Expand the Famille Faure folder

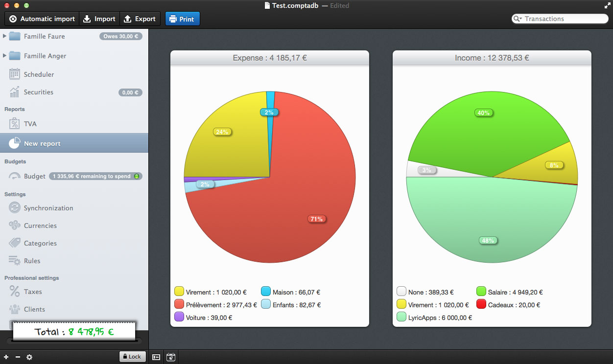click(5, 36)
